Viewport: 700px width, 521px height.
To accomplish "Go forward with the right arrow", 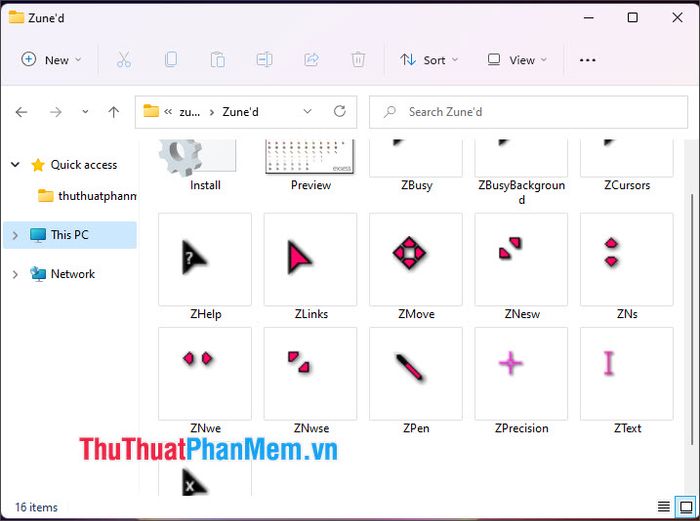I will pos(55,112).
